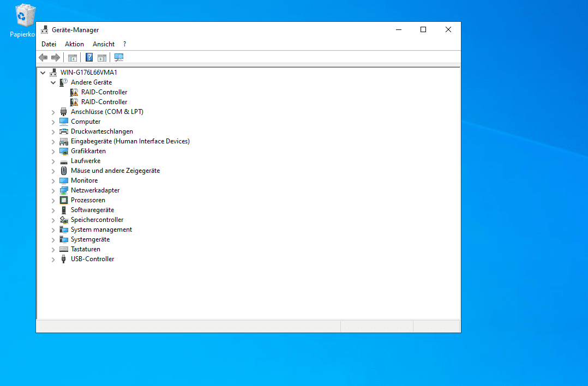The image size is (588, 386).
Task: Expand the Tastaturen category
Action: pos(53,250)
